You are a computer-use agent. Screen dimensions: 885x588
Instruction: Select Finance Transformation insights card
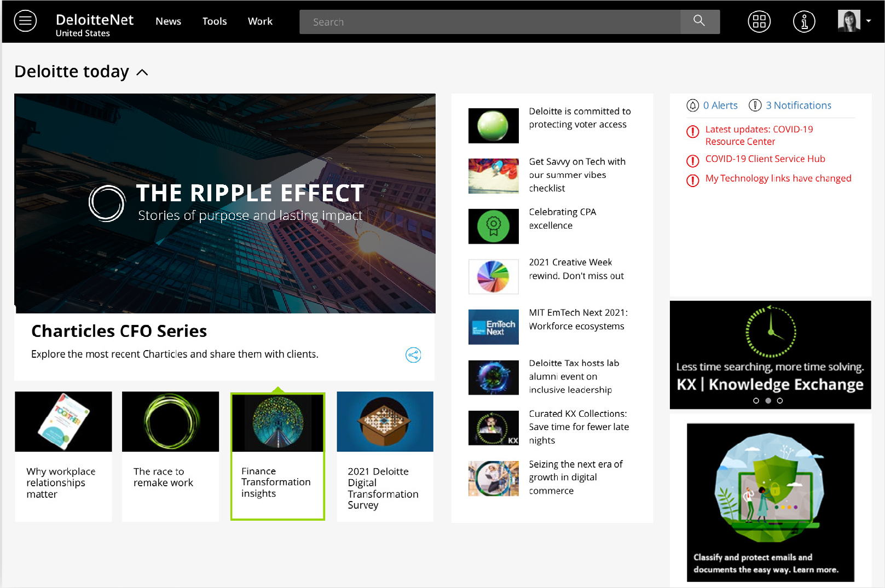(x=277, y=456)
